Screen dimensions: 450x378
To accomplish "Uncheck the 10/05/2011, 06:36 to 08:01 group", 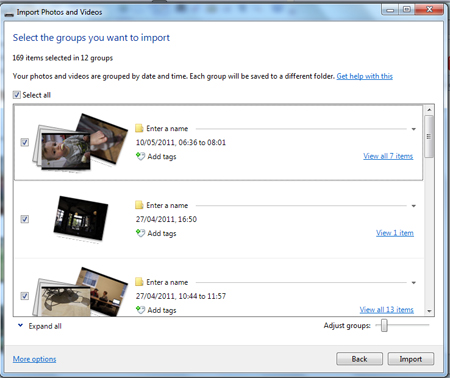I will [x=25, y=142].
